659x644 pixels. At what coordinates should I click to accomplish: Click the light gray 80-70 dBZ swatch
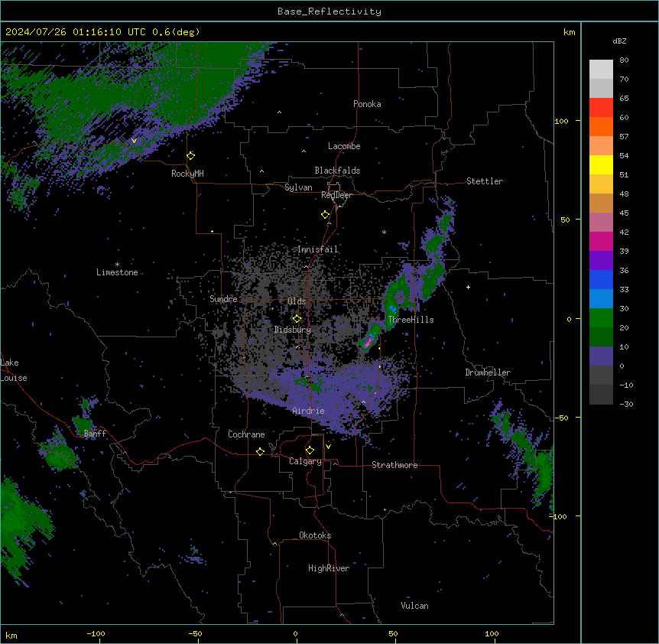tap(601, 70)
